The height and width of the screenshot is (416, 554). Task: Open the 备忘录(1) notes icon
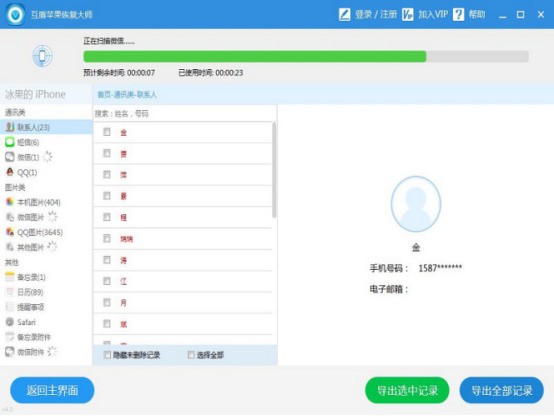click(10, 277)
